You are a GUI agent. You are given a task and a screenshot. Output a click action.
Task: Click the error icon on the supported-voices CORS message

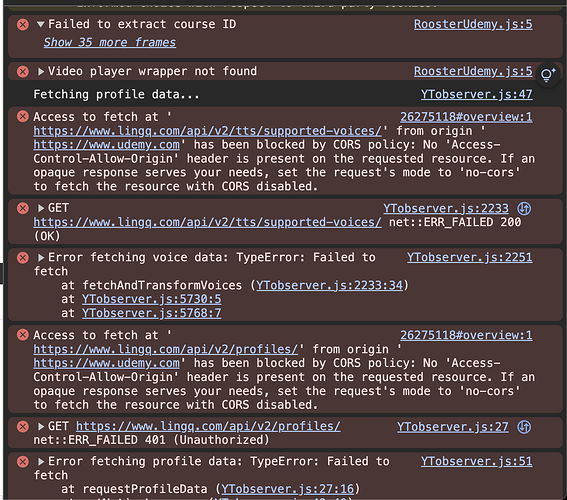[x=23, y=116]
